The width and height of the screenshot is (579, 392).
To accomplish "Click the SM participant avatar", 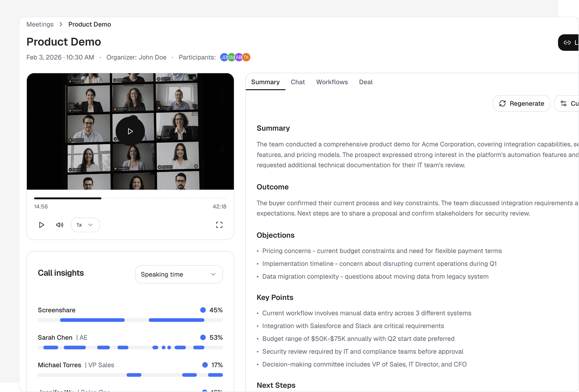I will pyautogui.click(x=231, y=57).
